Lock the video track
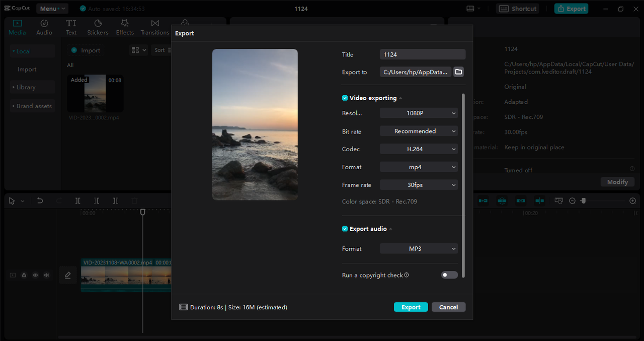 click(x=24, y=275)
